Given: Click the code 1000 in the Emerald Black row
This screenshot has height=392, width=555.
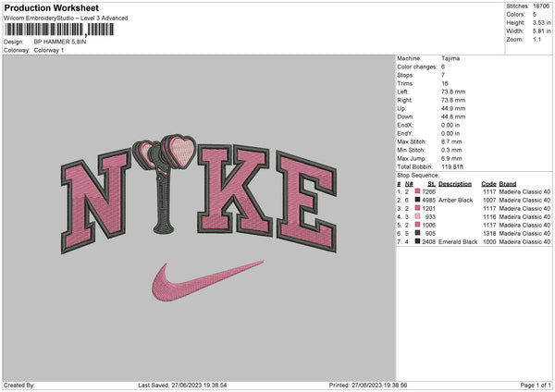Looking at the screenshot, I should [489, 241].
